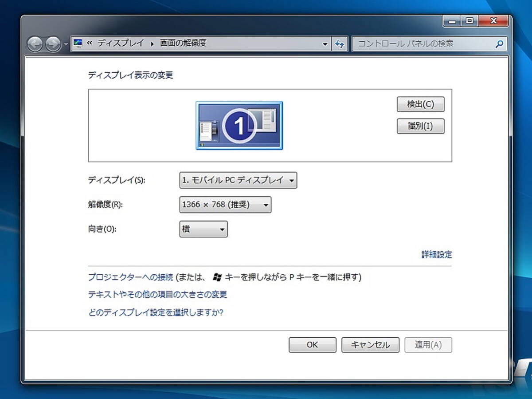
Task: Close the window with red X
Action: [x=493, y=21]
